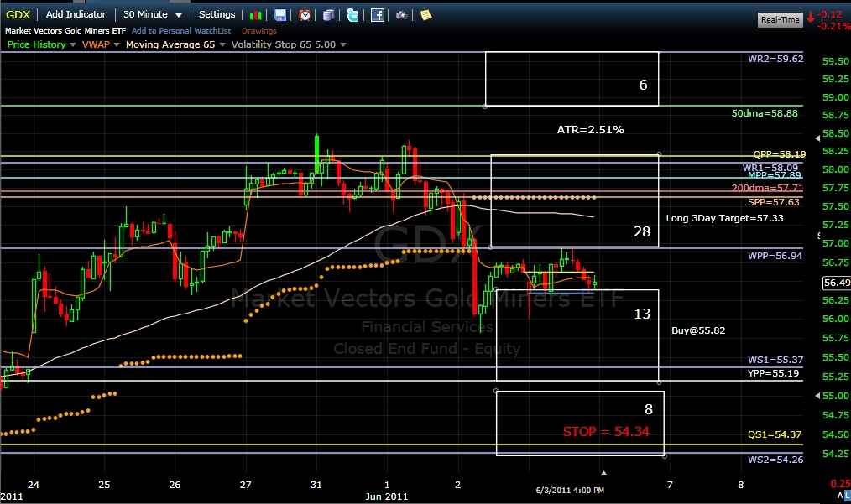Viewport: 851px width, 504px height.
Task: Select the Long 3Day Target=57.33 annotation
Action: point(724,218)
